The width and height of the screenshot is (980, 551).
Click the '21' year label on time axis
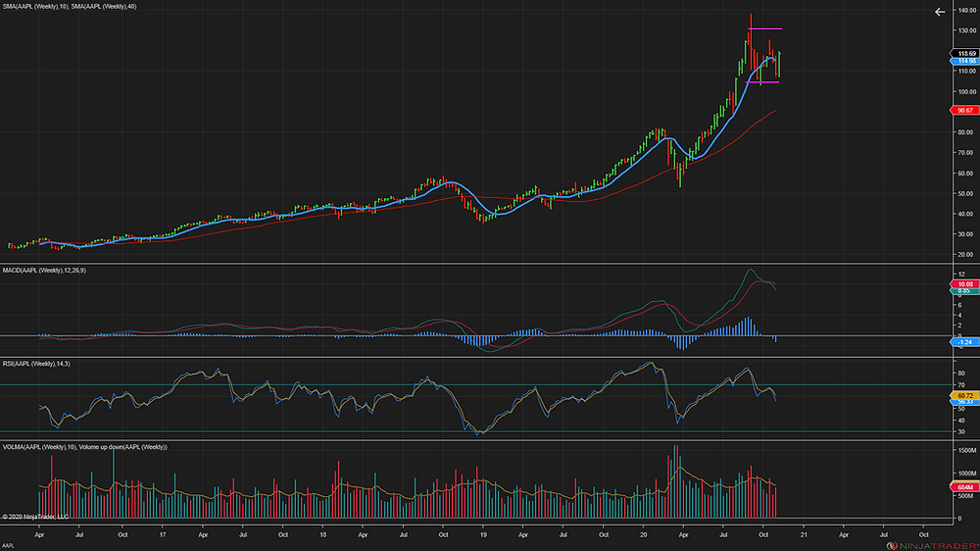[x=804, y=534]
